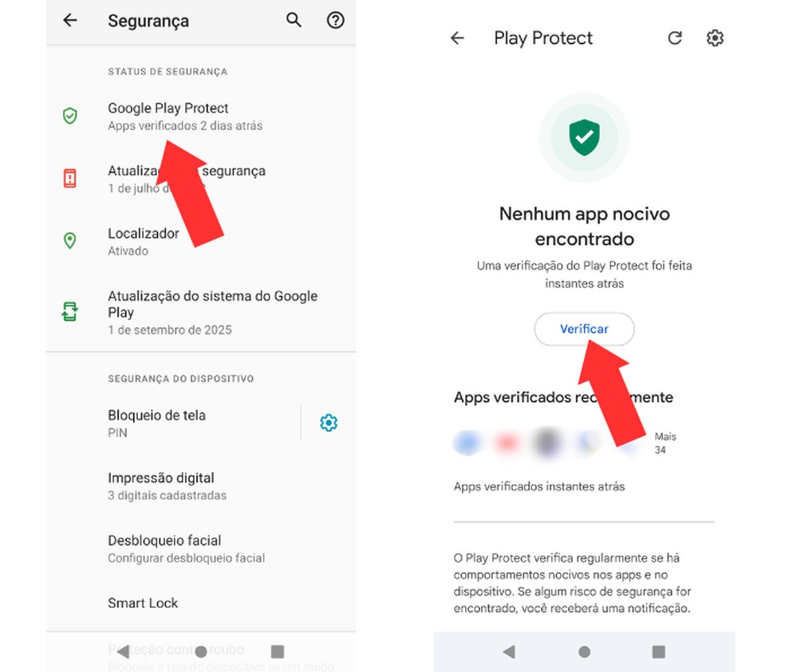Image resolution: width=785 pixels, height=672 pixels.
Task: Tap Android home button on Play Protect screen
Action: [584, 651]
